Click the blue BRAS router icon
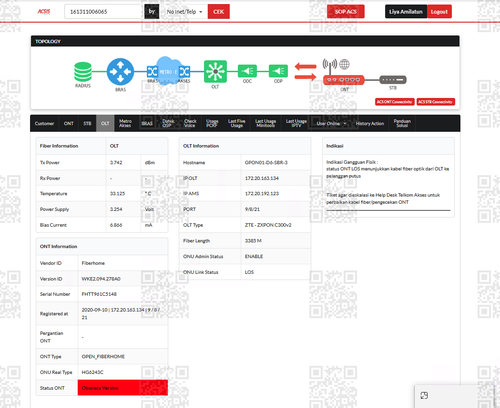Screen dimensions: 500x408 click(120, 71)
